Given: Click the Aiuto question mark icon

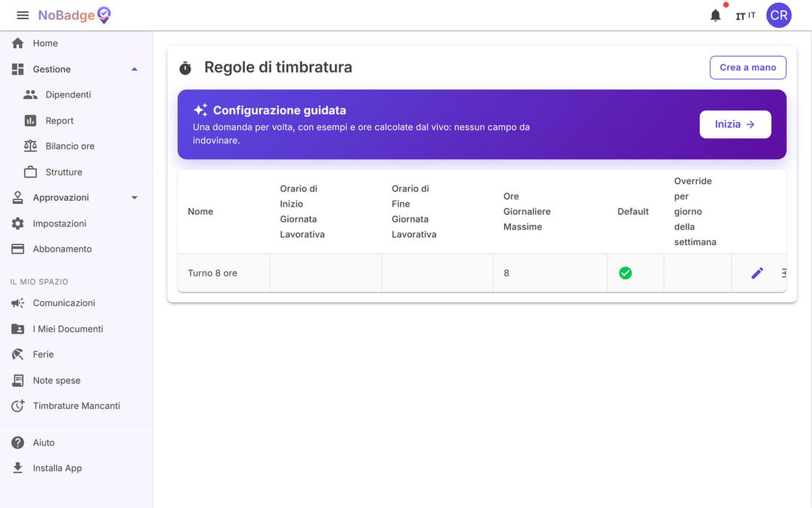Looking at the screenshot, I should point(18,443).
